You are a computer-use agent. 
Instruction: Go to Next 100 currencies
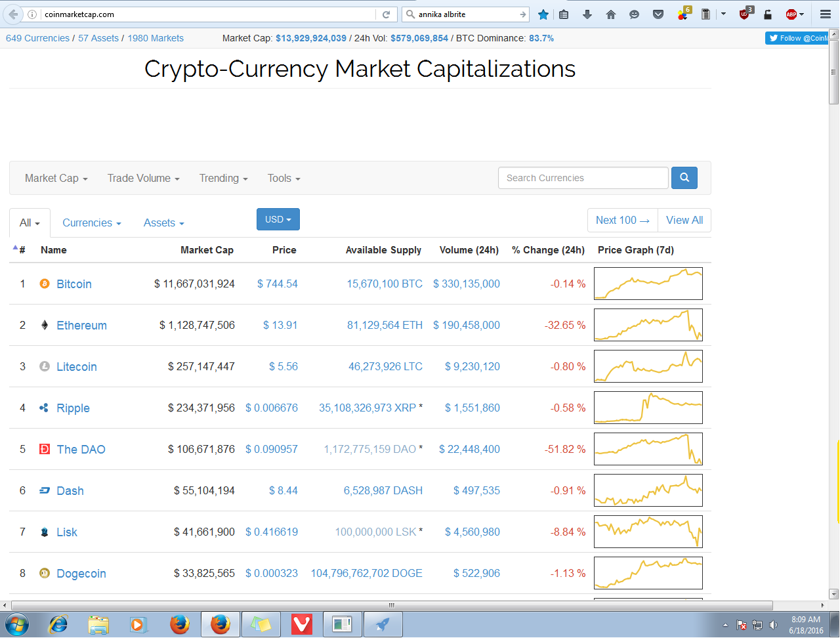pos(623,220)
